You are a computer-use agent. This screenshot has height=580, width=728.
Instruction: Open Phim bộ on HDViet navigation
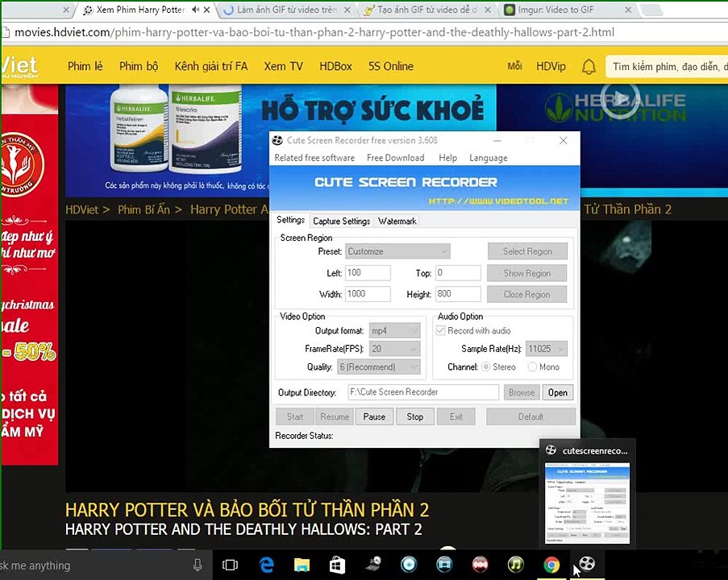coord(139,66)
